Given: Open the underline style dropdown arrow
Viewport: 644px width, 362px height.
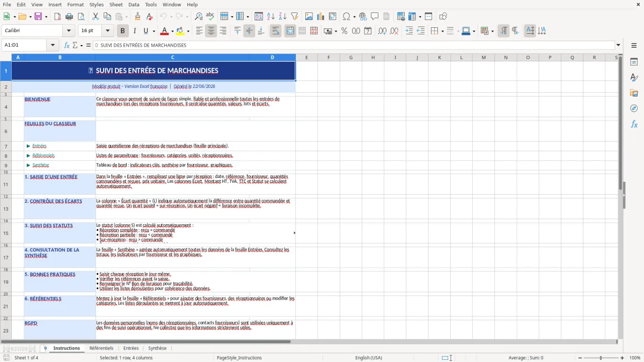Looking at the screenshot, I should (153, 31).
